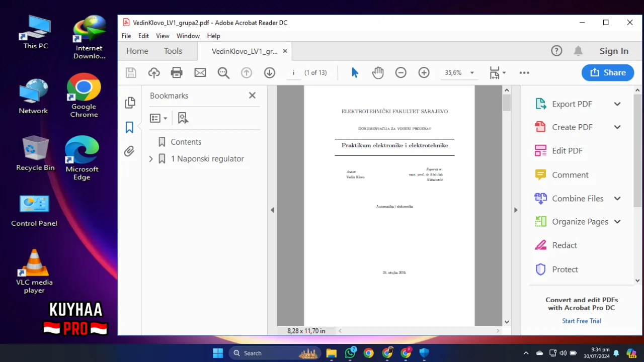Close the VedinKlovo_LV1 document tab
The height and width of the screenshot is (362, 644).
tap(285, 51)
